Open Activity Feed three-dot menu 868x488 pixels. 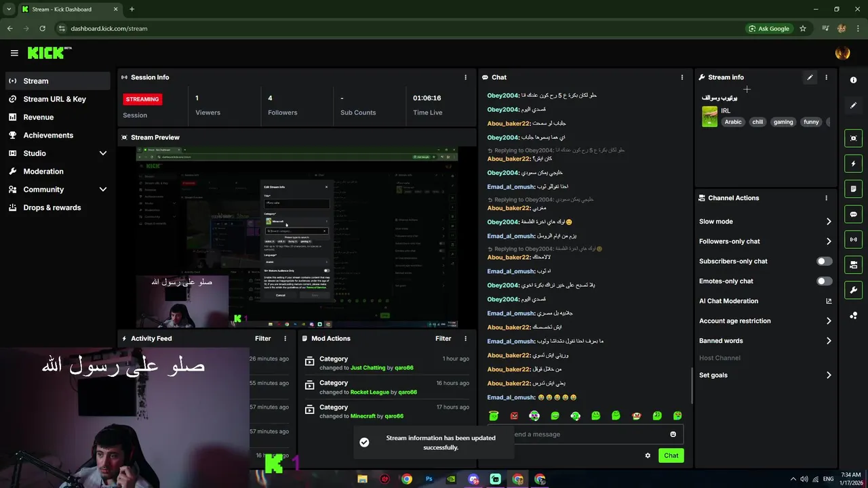click(285, 338)
